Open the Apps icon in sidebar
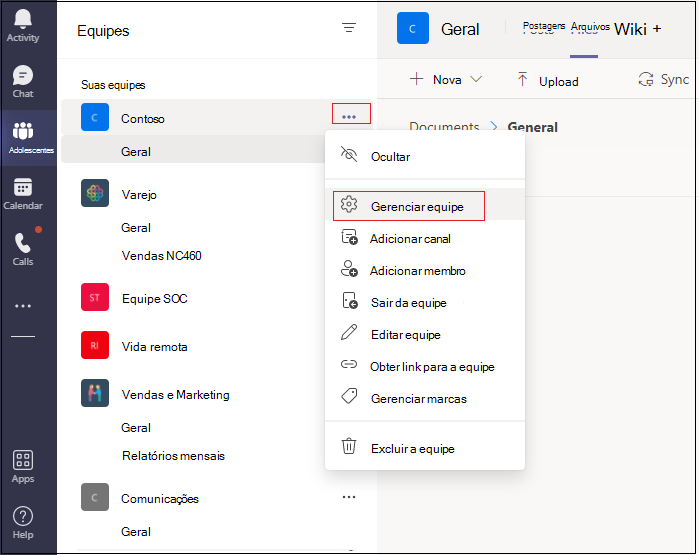 (23, 460)
